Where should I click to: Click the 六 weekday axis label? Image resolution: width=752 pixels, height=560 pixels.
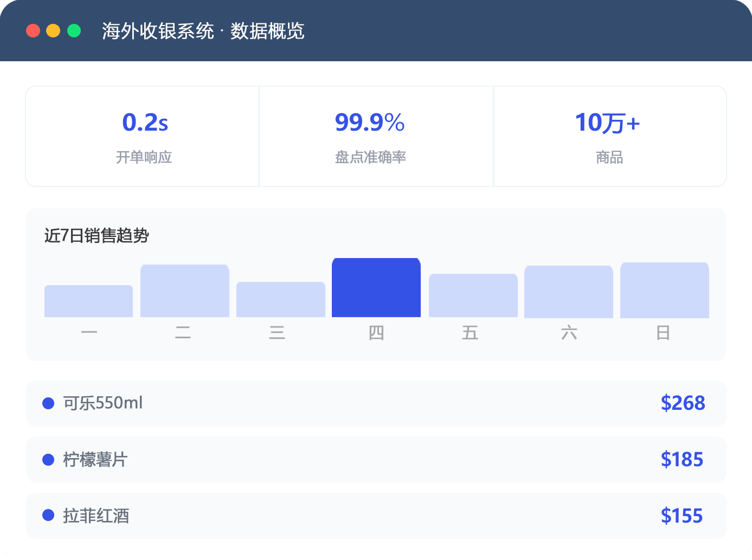point(569,332)
